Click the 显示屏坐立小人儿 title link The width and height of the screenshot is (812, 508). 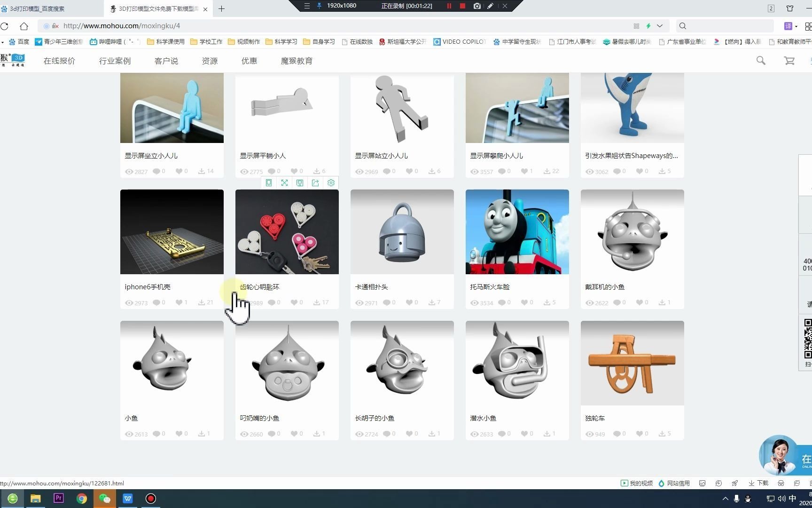click(x=151, y=156)
